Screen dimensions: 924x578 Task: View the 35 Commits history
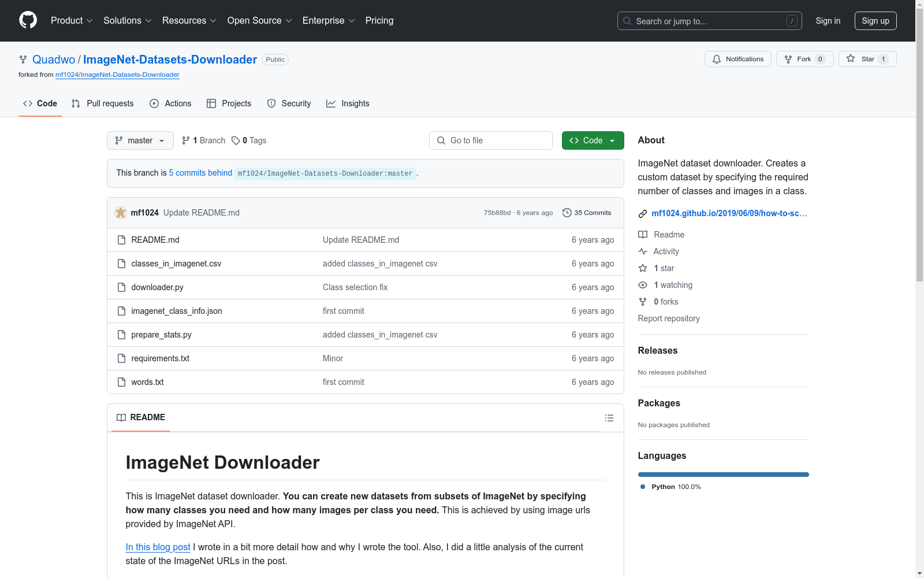coord(587,213)
